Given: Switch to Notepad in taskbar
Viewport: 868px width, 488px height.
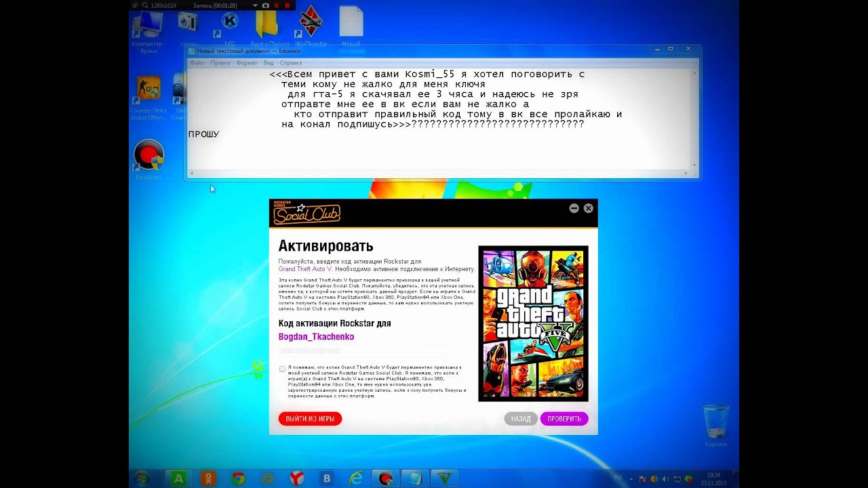Looking at the screenshot, I should click(x=414, y=479).
